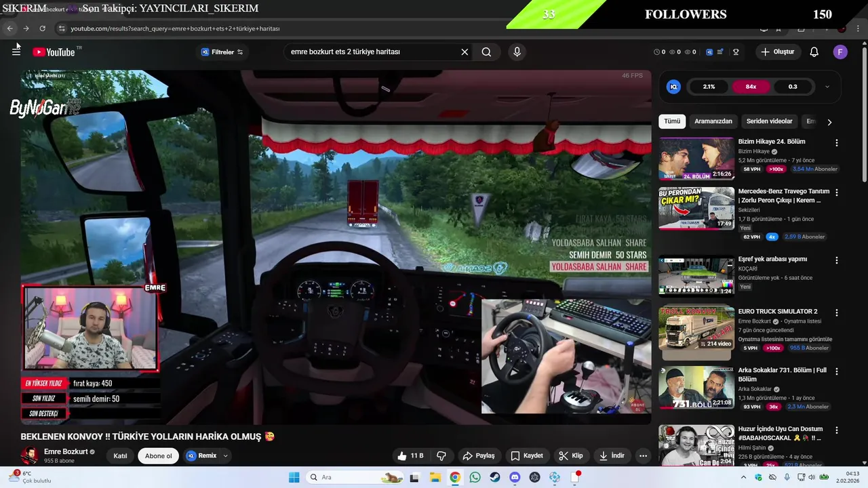Click the Katıl join button
The height and width of the screenshot is (488, 868).
[x=120, y=455]
